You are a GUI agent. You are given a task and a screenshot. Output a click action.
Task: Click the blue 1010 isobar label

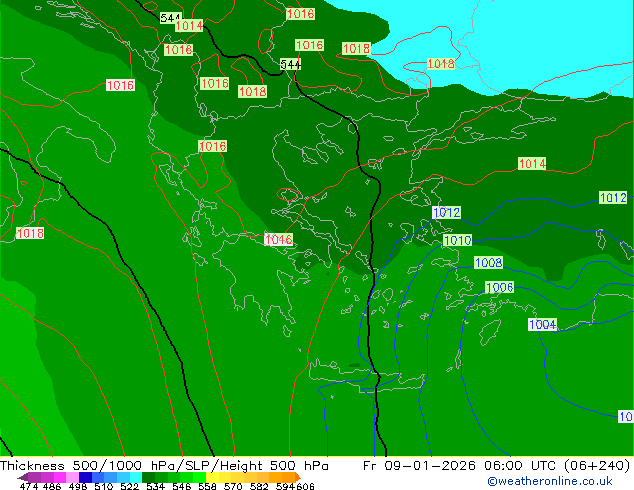[x=457, y=241]
